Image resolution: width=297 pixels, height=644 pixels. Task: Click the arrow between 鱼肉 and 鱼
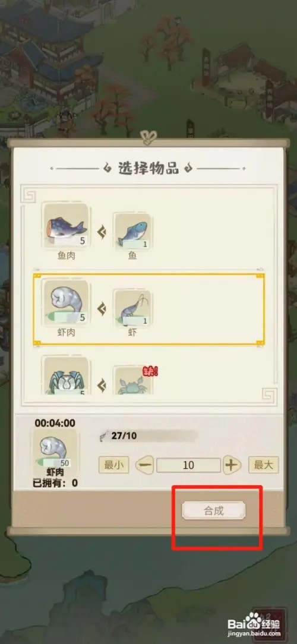tap(102, 232)
